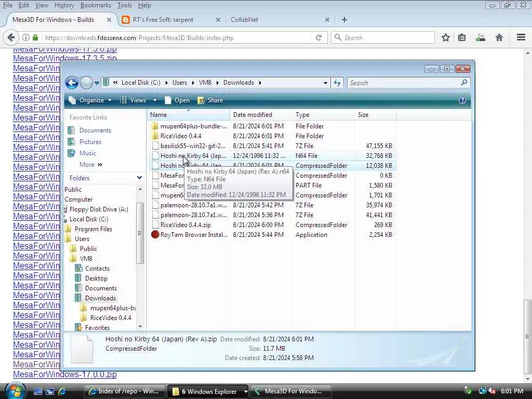This screenshot has height=399, width=532.
Task: Sort files by Size column
Action: [375, 115]
